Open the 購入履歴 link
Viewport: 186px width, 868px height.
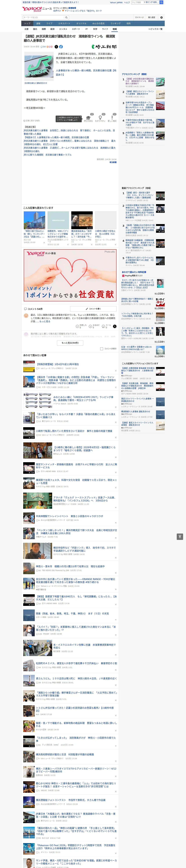click(x=152, y=18)
